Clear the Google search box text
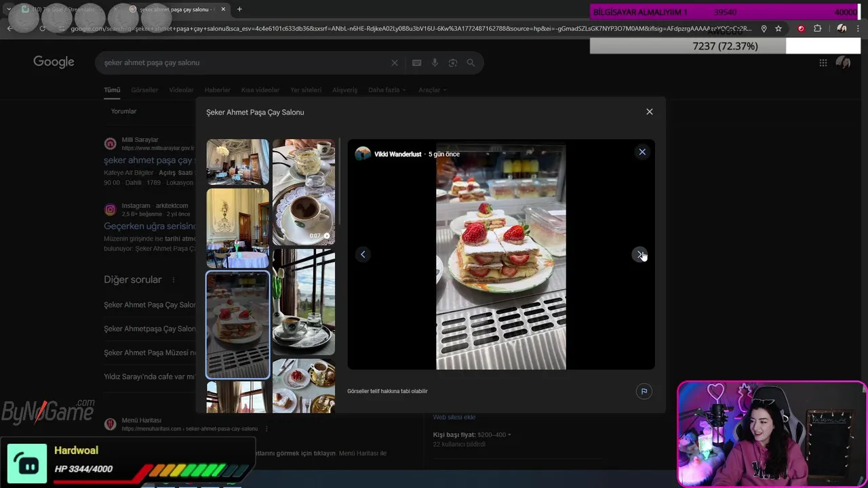Viewport: 868px width, 488px height. point(395,62)
